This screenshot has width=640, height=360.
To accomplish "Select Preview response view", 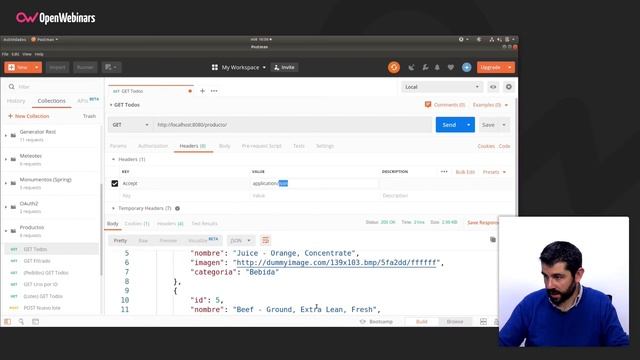I will pyautogui.click(x=168, y=240).
